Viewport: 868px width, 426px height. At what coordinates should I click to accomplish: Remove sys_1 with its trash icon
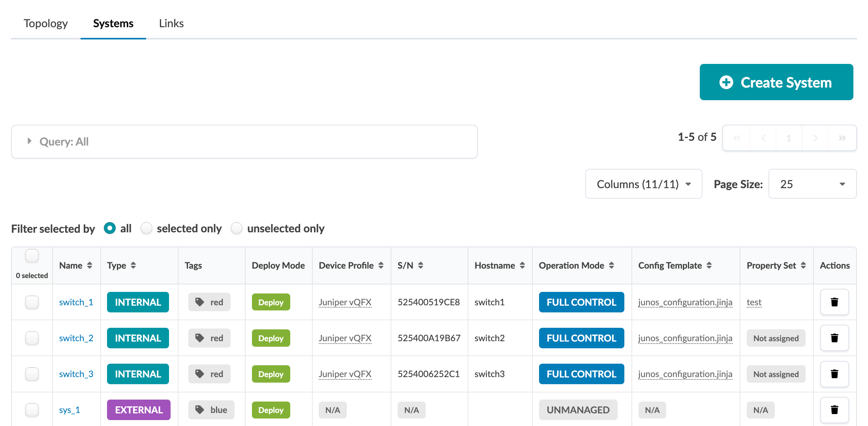tap(834, 410)
